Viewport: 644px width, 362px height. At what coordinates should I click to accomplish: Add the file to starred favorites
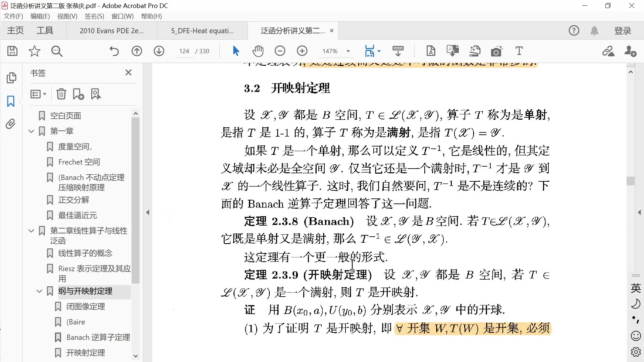click(x=34, y=51)
